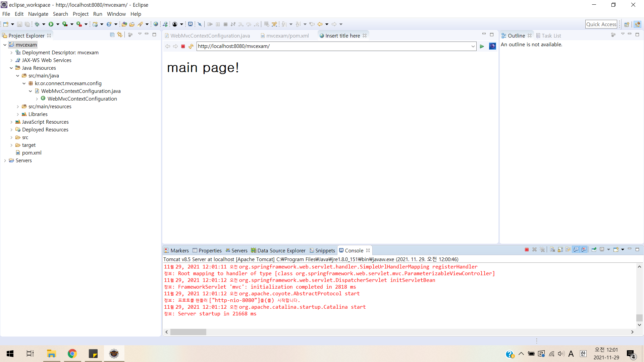Open Chrome from the Windows taskbar
644x362 pixels.
pyautogui.click(x=72, y=354)
